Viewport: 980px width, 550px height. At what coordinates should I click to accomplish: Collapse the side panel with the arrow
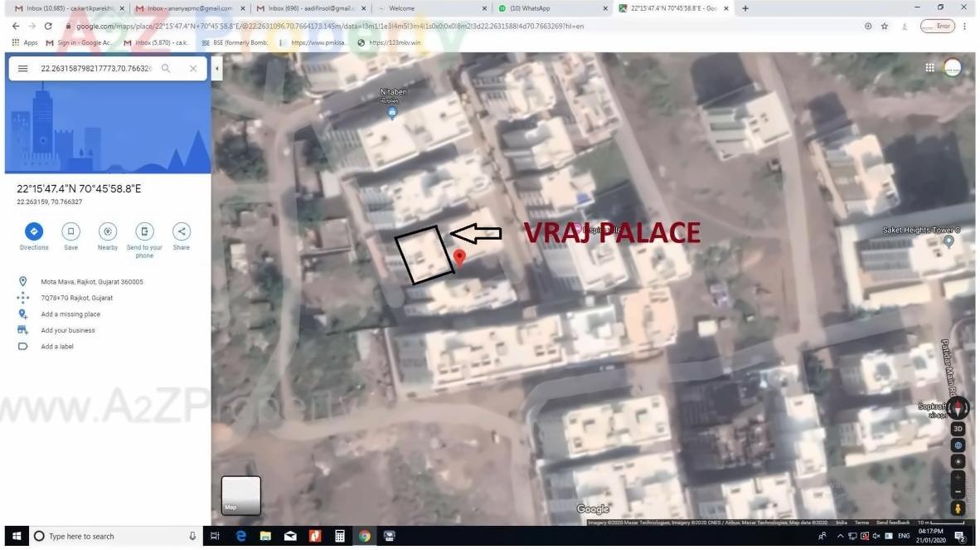(216, 68)
